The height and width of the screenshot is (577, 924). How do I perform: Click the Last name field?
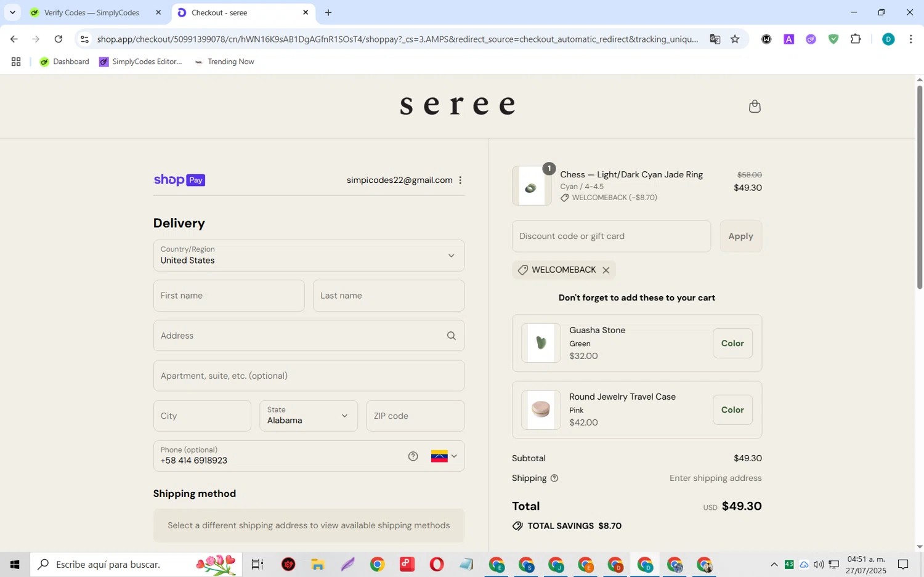pyautogui.click(x=389, y=296)
